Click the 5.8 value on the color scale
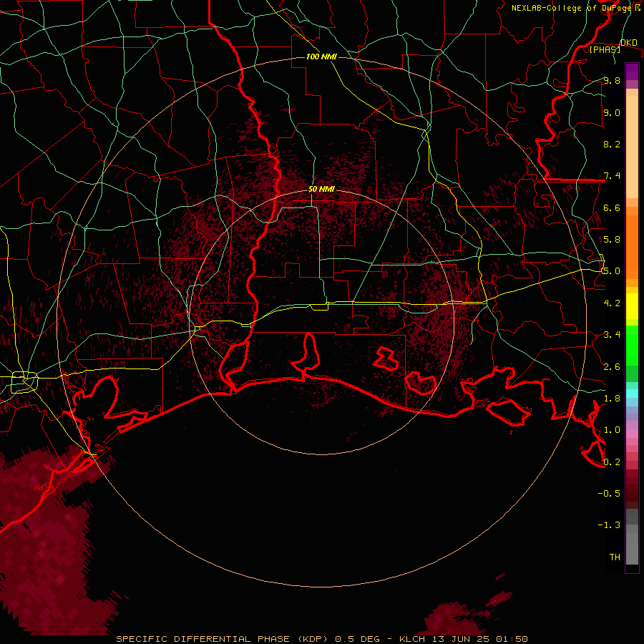The width and height of the screenshot is (644, 644). [612, 240]
